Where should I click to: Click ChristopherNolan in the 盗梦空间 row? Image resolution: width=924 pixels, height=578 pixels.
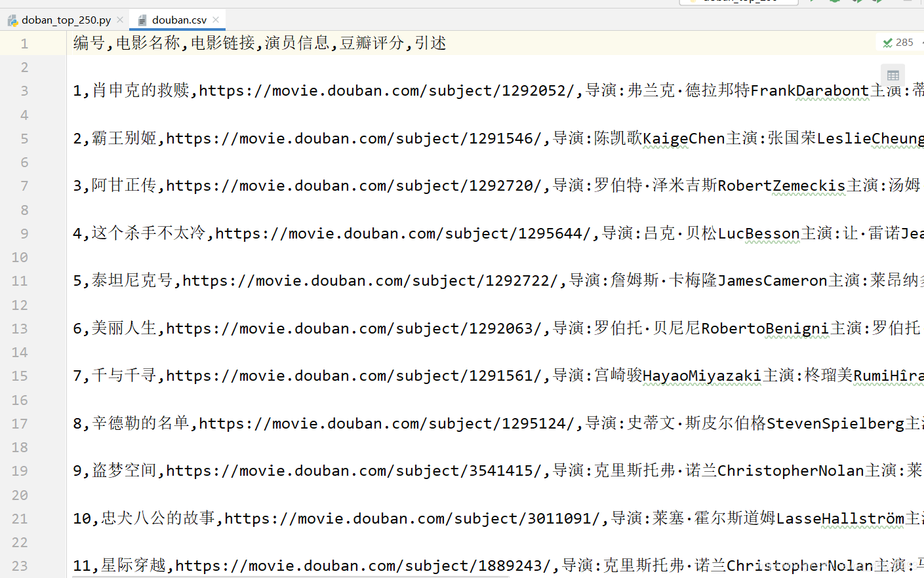point(791,471)
